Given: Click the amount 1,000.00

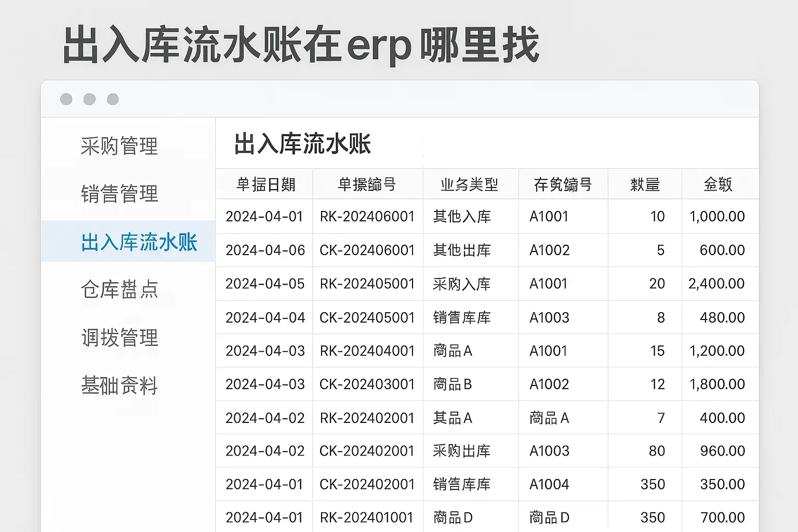Looking at the screenshot, I should (717, 217).
